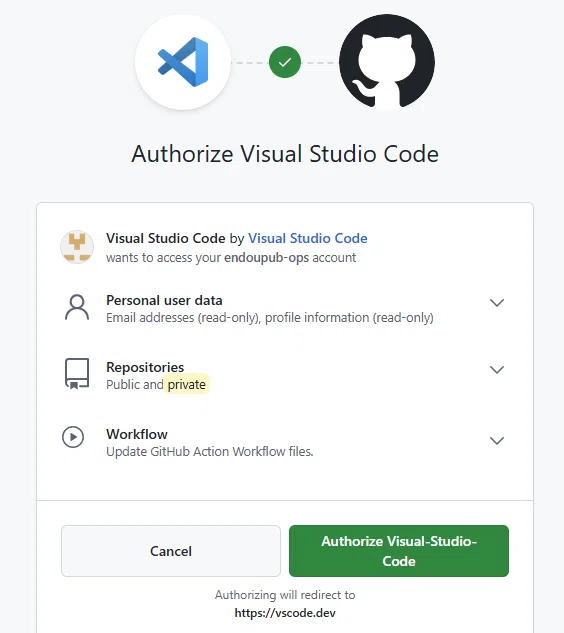This screenshot has width=564, height=633.
Task: Click the 'Repositories' title
Action: tap(145, 367)
